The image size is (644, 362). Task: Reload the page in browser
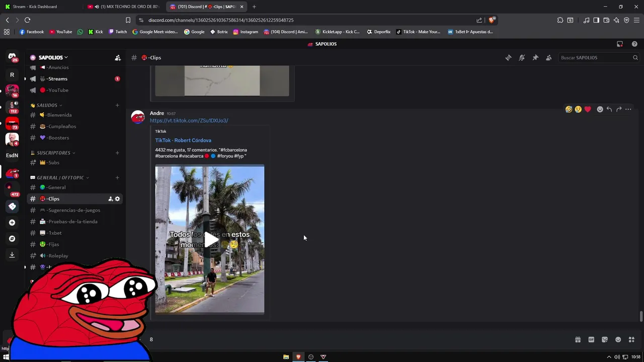pos(28,20)
